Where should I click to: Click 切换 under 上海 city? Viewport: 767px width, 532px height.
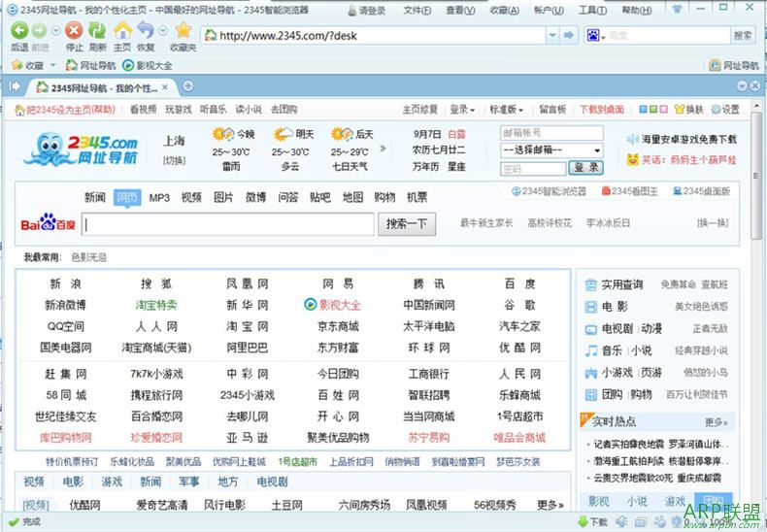[174, 160]
